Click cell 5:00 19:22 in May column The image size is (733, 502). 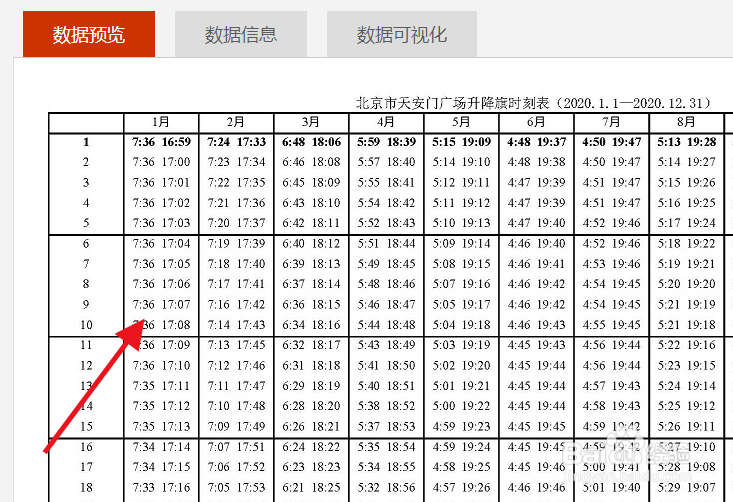click(x=461, y=406)
